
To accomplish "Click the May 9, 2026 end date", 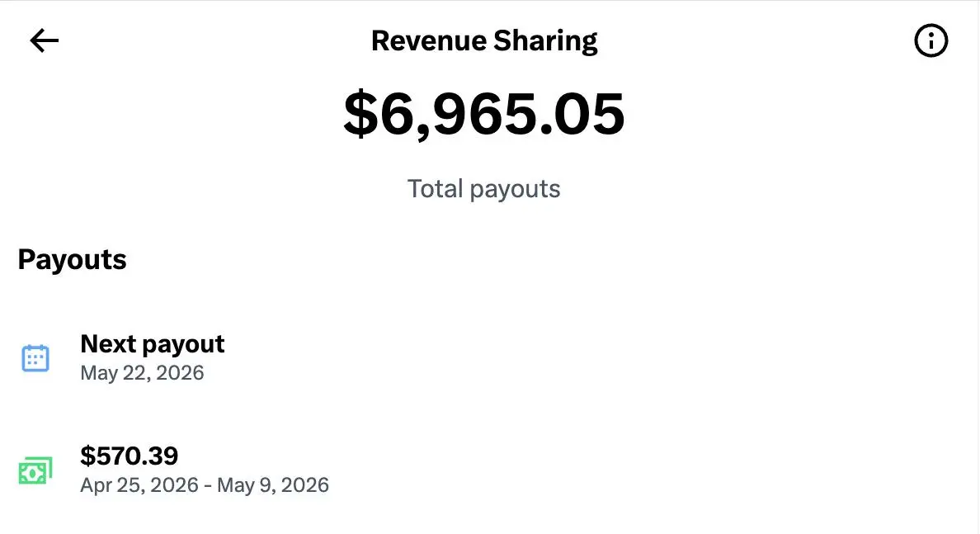I will click(x=272, y=485).
